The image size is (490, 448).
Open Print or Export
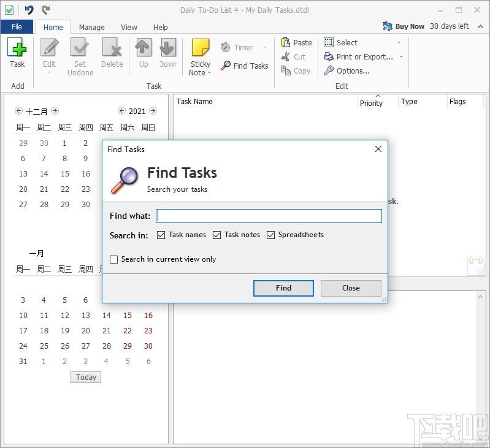[x=358, y=56]
